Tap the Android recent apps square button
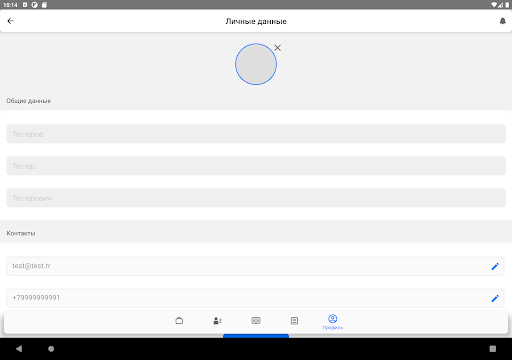This screenshot has width=512, height=360. point(493,349)
